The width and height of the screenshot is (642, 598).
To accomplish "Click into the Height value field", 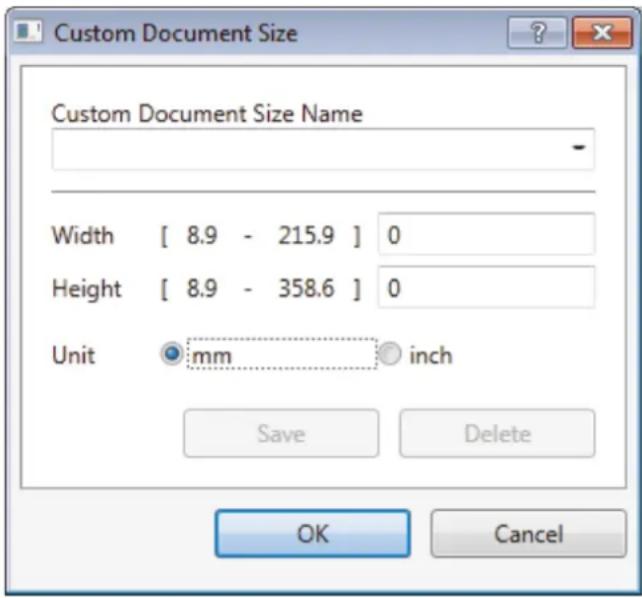I will coord(486,287).
